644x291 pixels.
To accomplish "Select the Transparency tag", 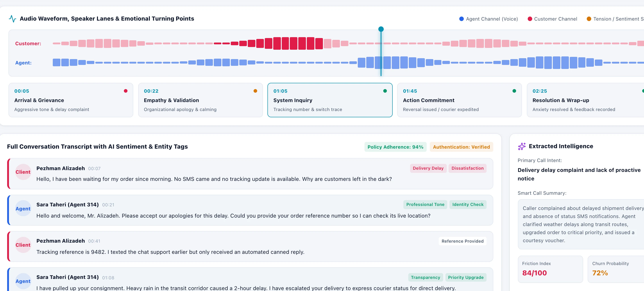I will coord(425,277).
